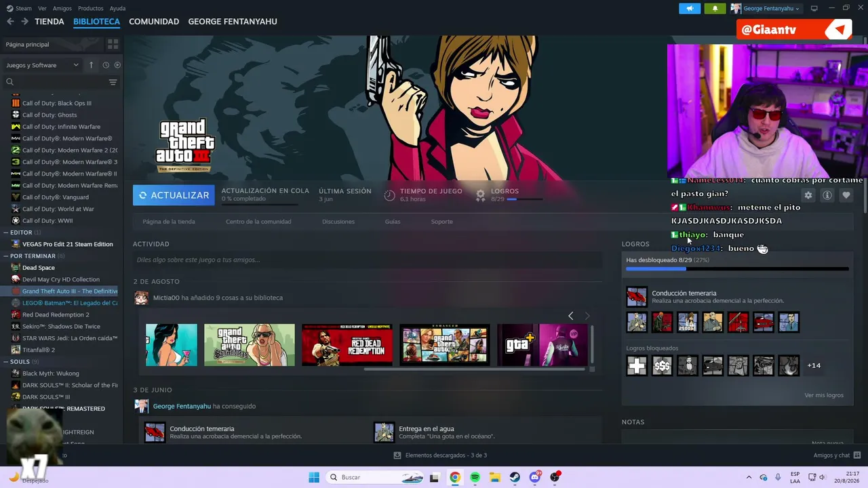Screen dimensions: 868x488
Task: Open advanced filters icon beside search
Action: pos(113,82)
